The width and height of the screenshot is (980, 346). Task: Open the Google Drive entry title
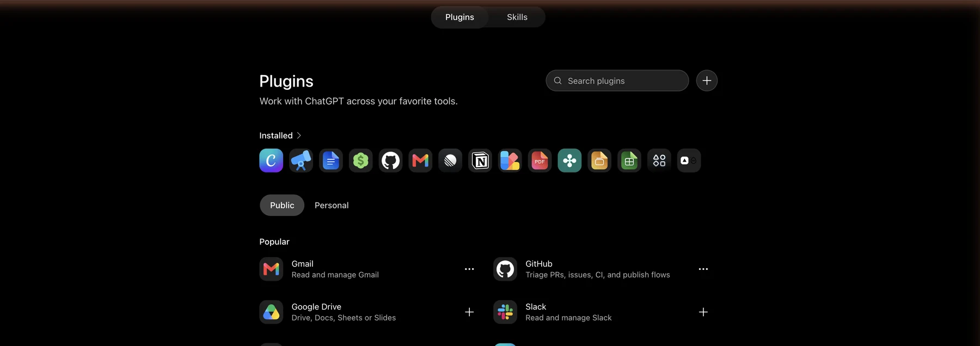[x=316, y=307]
